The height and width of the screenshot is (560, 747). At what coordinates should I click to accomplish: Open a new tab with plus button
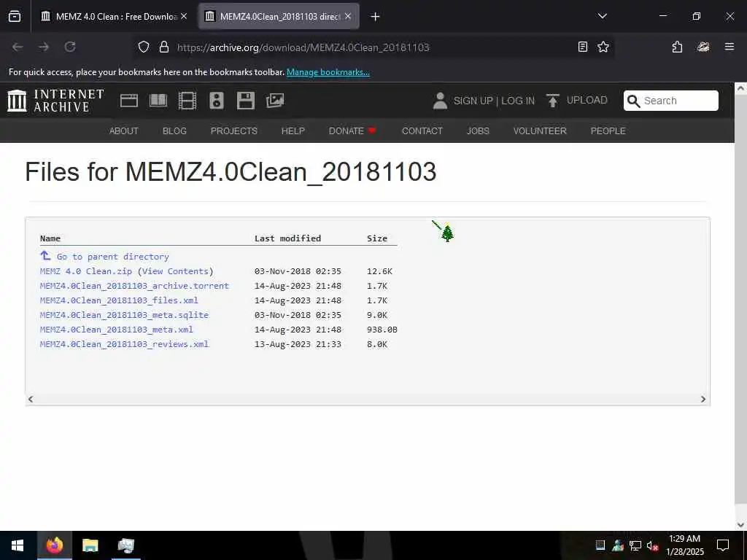click(375, 17)
